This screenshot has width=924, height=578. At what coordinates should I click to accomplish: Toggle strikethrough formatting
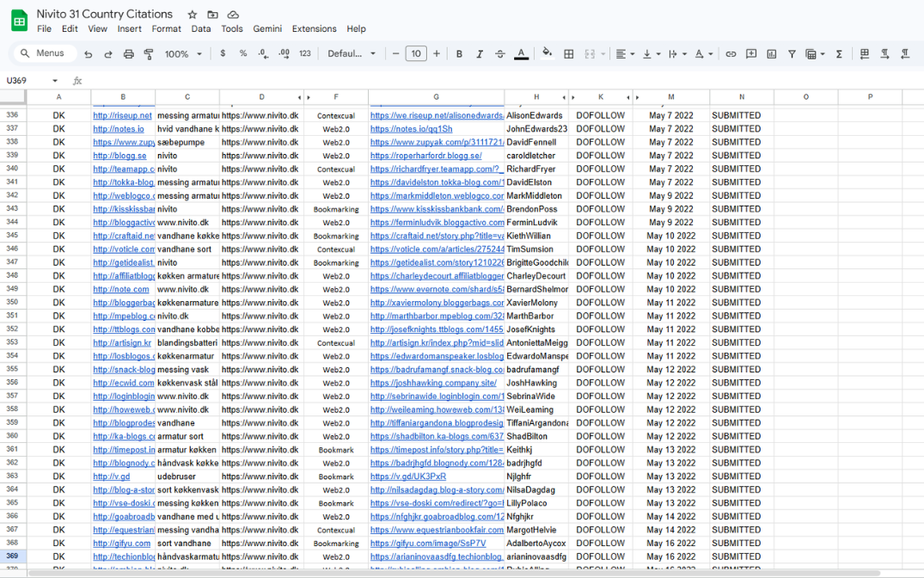click(500, 54)
